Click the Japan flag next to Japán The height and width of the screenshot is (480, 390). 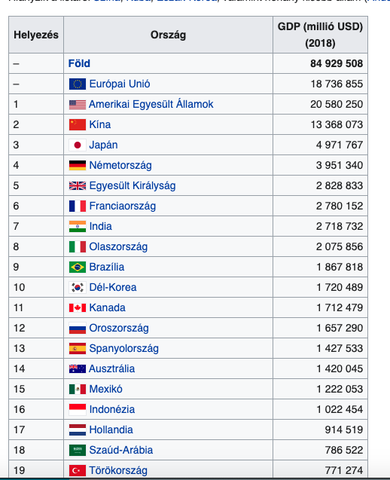coord(77,145)
